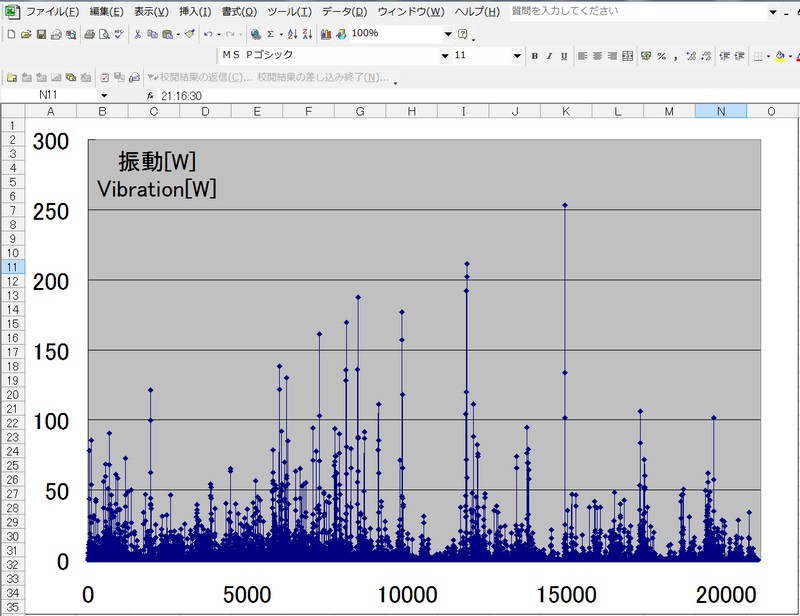Open the 編集(E) menu
The height and width of the screenshot is (616, 800).
[107, 11]
